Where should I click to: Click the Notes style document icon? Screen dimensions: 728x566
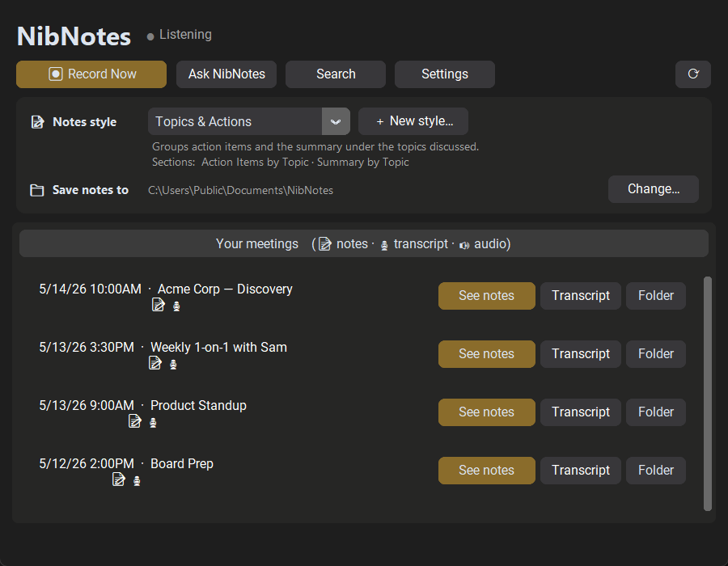point(37,122)
